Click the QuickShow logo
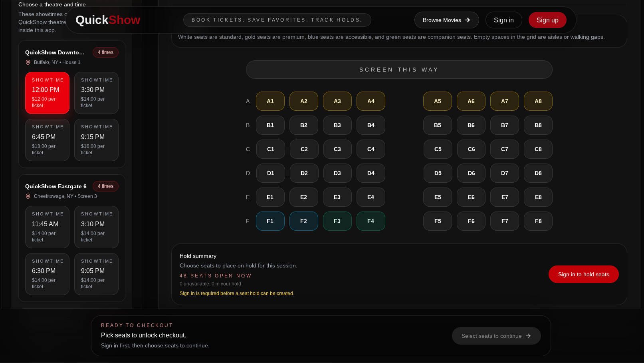 coord(108,20)
